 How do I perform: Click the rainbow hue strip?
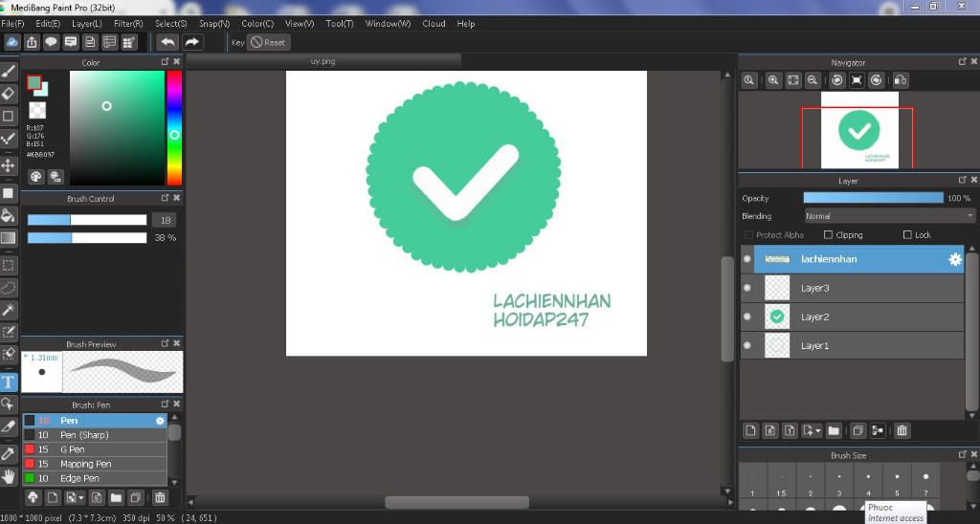tap(174, 128)
